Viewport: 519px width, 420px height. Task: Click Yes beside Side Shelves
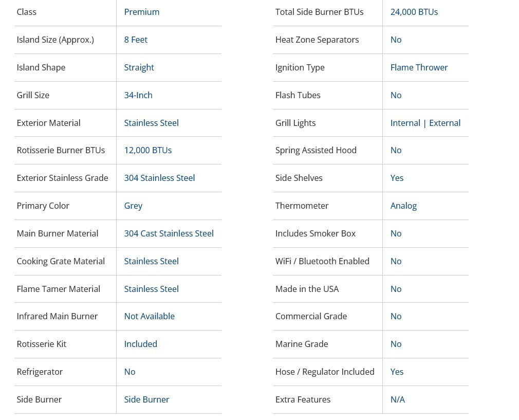coord(397,178)
